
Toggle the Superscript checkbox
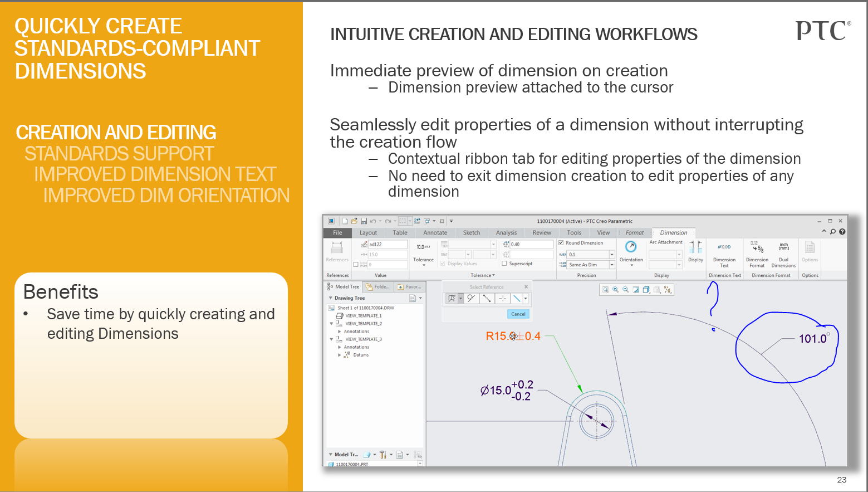click(504, 264)
